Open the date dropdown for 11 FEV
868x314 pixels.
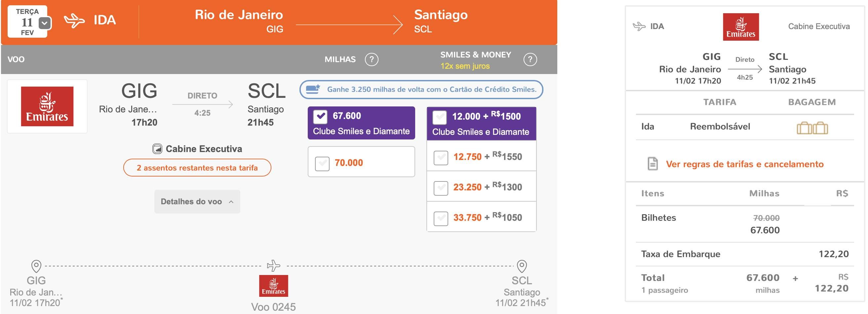(x=45, y=23)
